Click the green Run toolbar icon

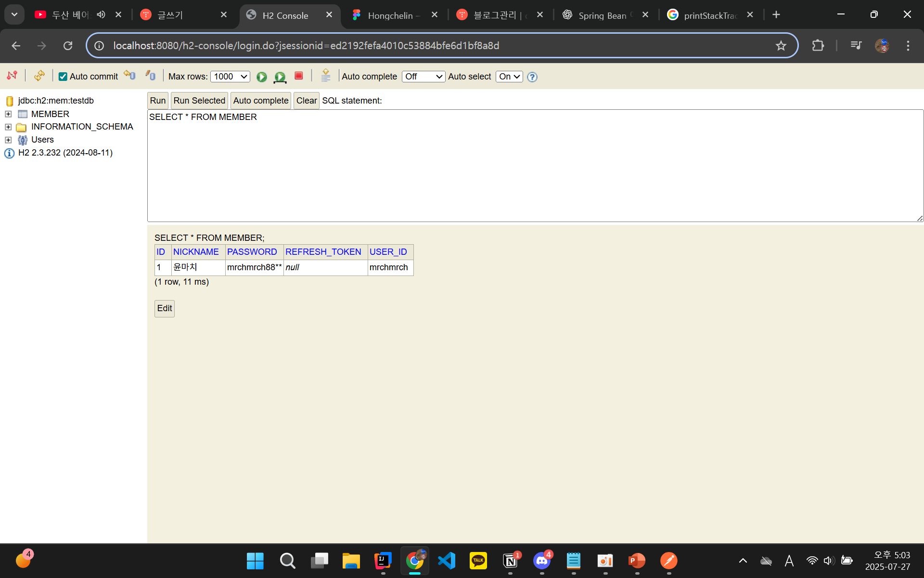[x=261, y=77]
